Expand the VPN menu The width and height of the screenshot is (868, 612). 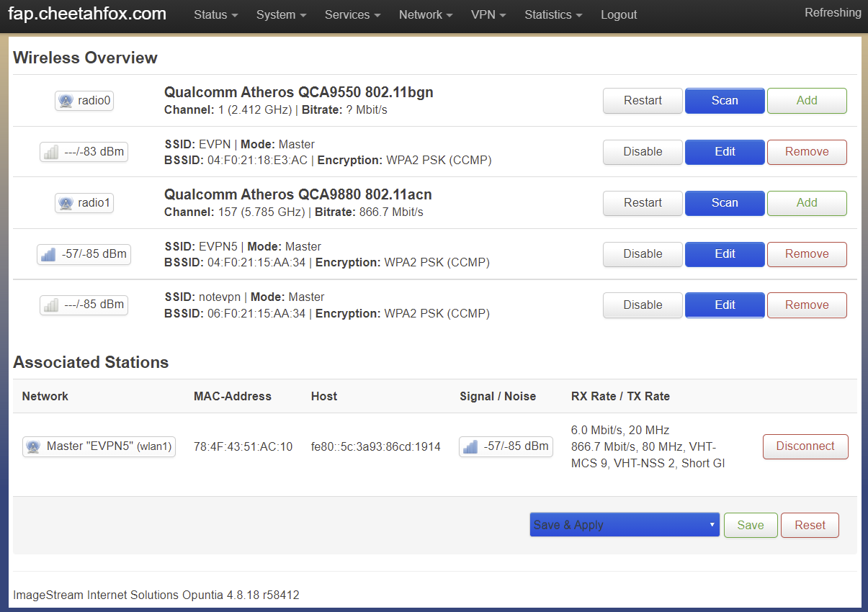(x=488, y=15)
